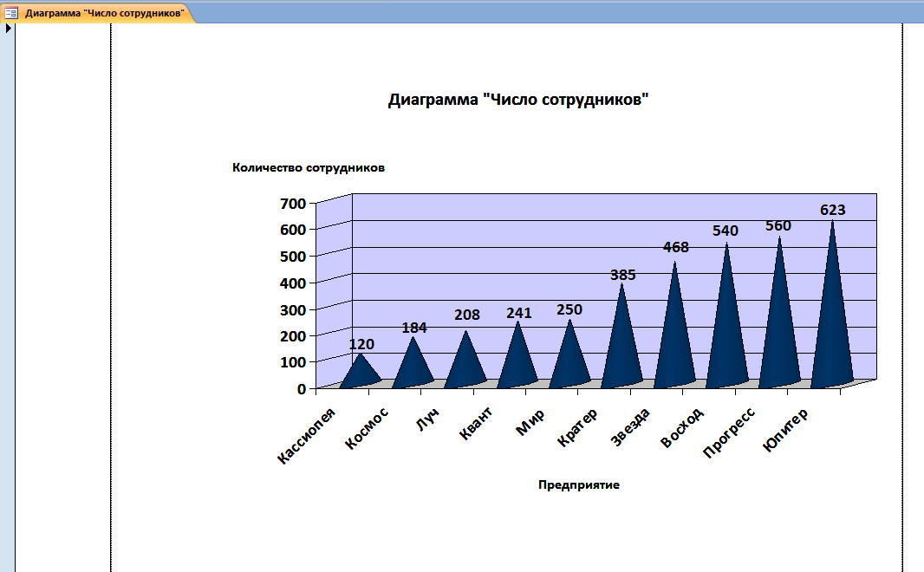Select the Звезда category label
Viewport: 924px width, 572px height.
click(629, 426)
